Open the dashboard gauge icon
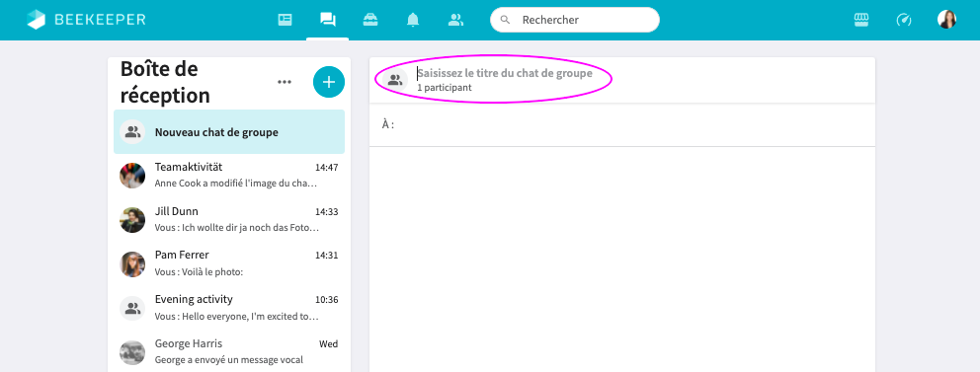The height and width of the screenshot is (372, 980). [x=904, y=20]
